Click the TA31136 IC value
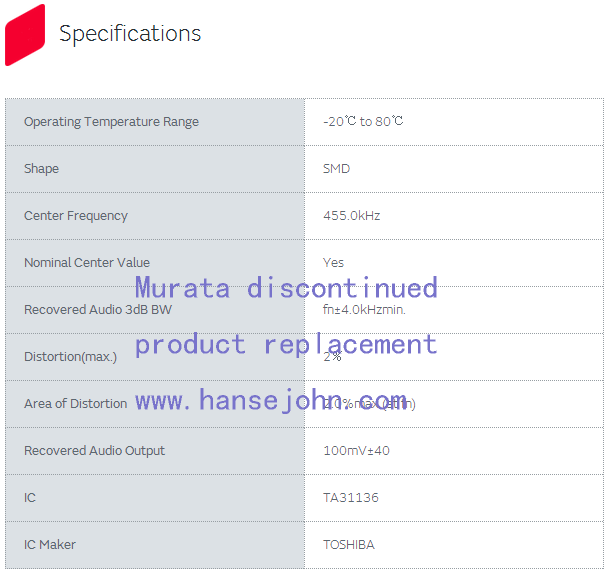Screen dimensions: 608x572 coord(350,498)
